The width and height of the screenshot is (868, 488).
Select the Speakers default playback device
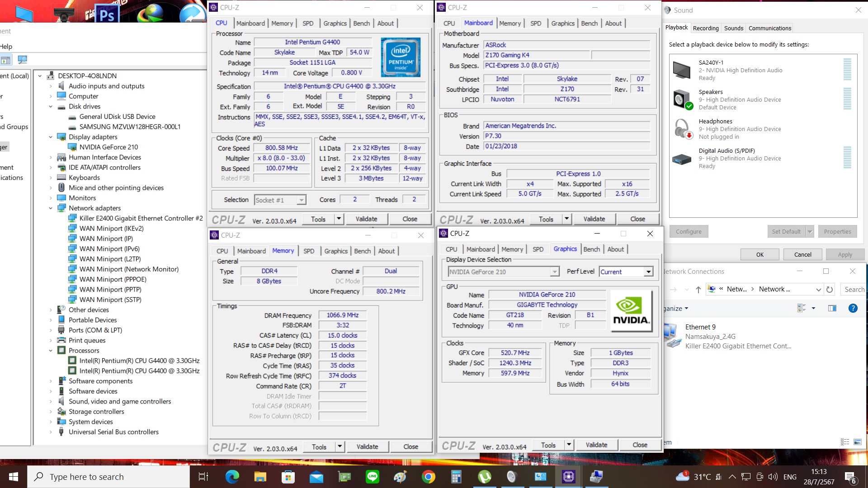[x=762, y=99]
